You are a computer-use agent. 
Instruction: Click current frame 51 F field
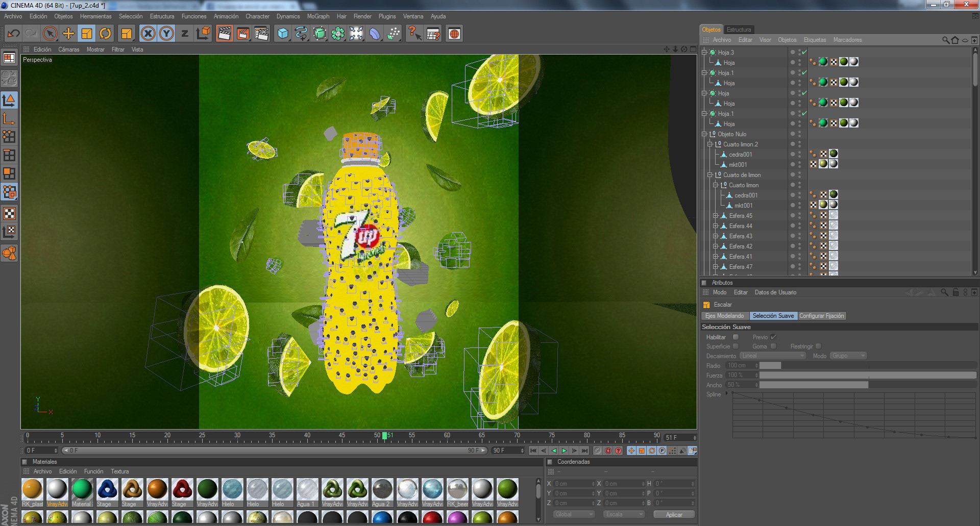[x=680, y=438]
